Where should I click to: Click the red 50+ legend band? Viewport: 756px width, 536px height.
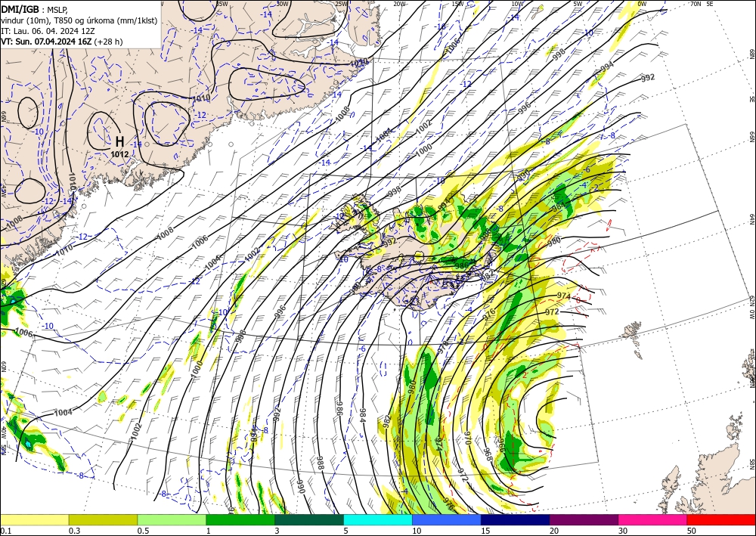(x=721, y=519)
